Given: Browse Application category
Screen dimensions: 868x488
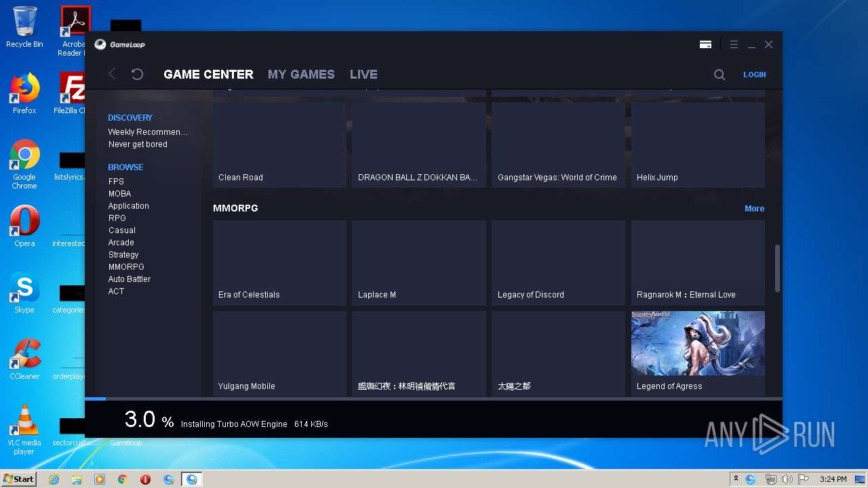Looking at the screenshot, I should [128, 206].
